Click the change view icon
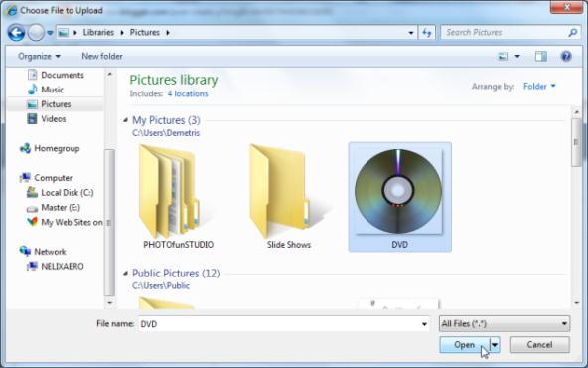 [503, 57]
